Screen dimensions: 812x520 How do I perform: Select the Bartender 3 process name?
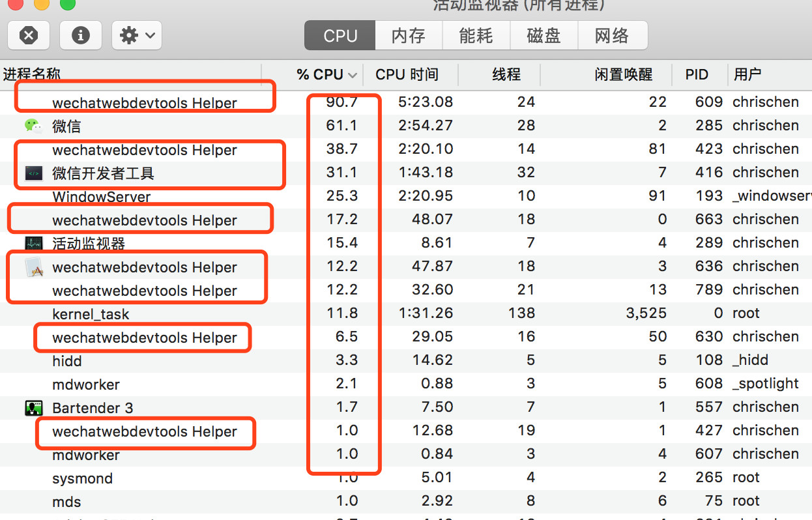click(93, 408)
